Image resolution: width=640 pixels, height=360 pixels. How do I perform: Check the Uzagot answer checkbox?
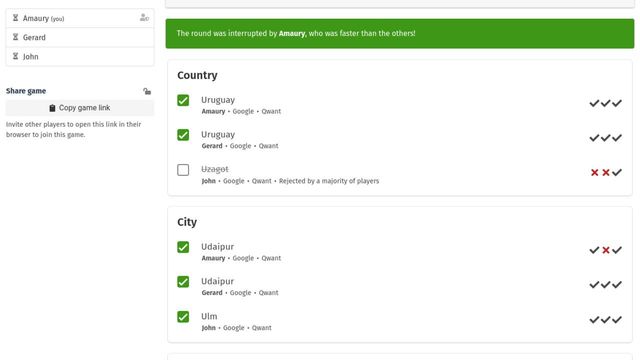pyautogui.click(x=183, y=170)
